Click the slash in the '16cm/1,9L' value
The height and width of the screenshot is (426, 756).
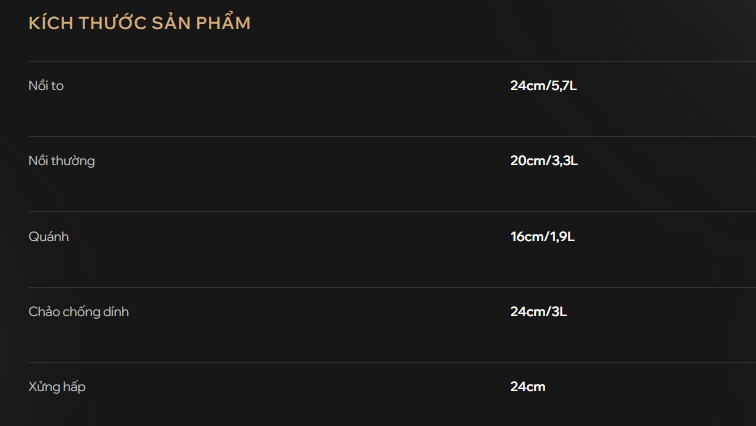pyautogui.click(x=546, y=236)
